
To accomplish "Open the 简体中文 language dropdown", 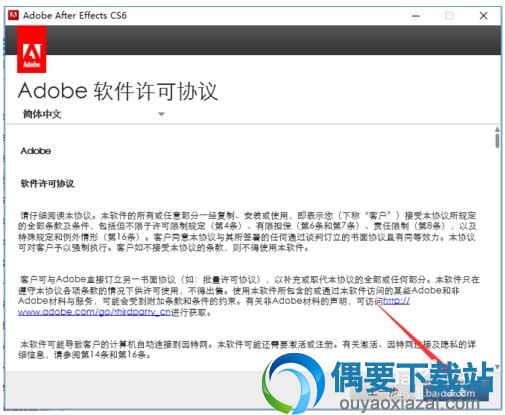I will pyautogui.click(x=93, y=114).
